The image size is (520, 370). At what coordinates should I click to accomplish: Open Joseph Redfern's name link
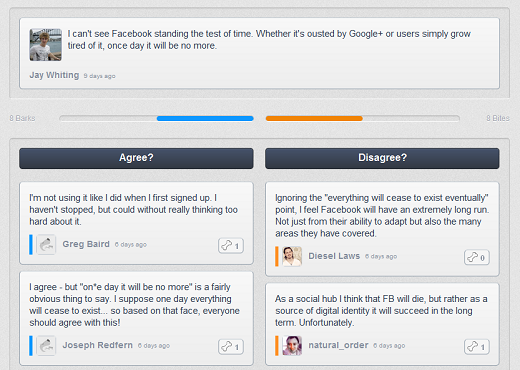point(98,345)
